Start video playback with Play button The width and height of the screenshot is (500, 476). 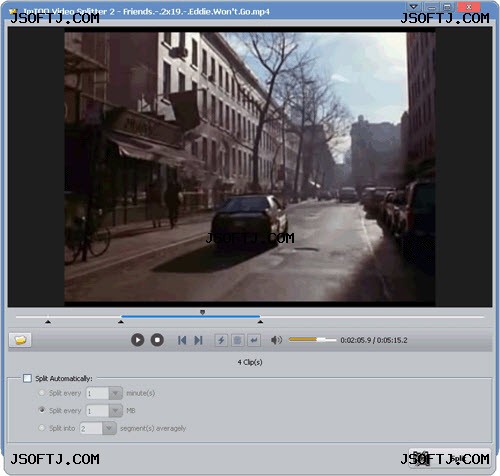137,340
